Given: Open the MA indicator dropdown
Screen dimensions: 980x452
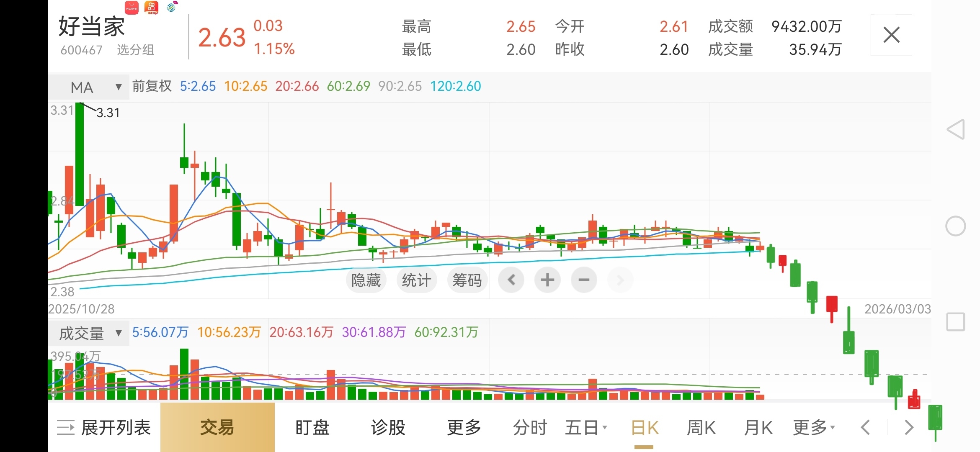Looking at the screenshot, I should pyautogui.click(x=89, y=87).
